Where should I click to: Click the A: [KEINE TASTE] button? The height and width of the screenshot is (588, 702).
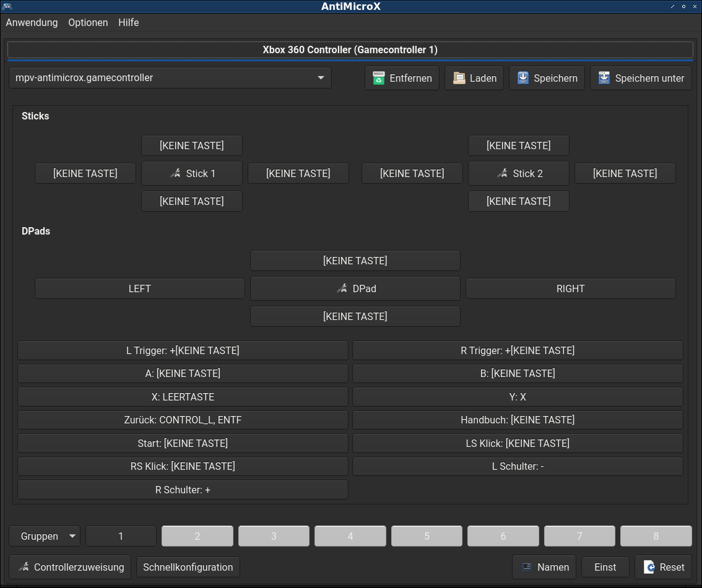tap(183, 373)
